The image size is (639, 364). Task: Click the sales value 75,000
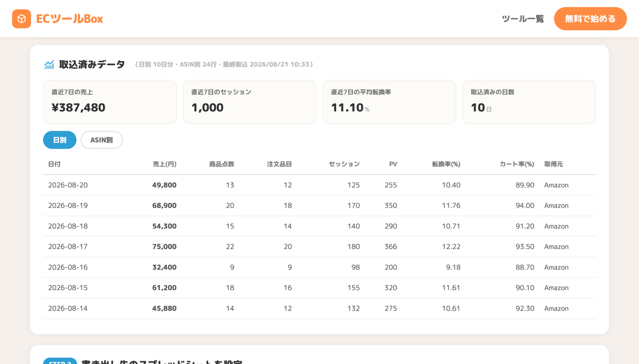point(164,247)
